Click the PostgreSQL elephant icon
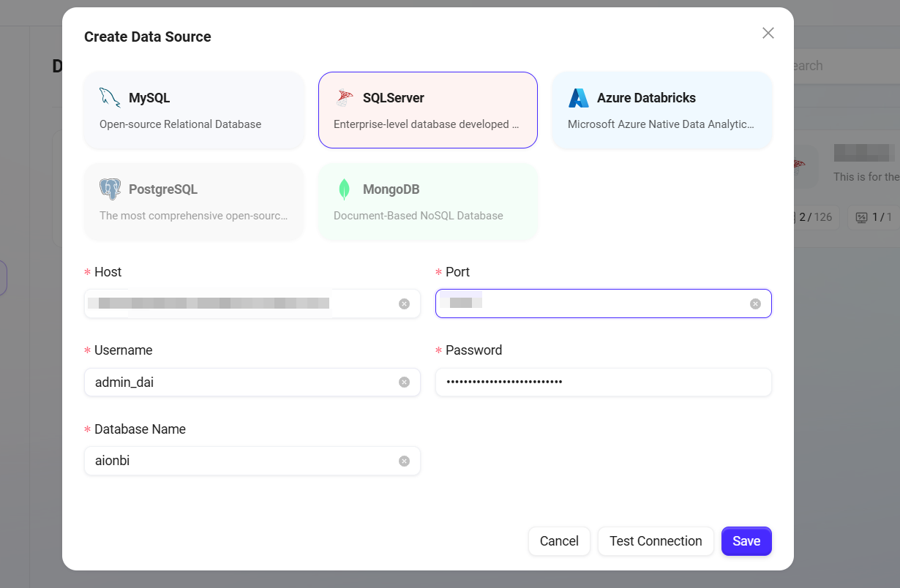Screen dimensions: 900x588 pyautogui.click(x=110, y=189)
